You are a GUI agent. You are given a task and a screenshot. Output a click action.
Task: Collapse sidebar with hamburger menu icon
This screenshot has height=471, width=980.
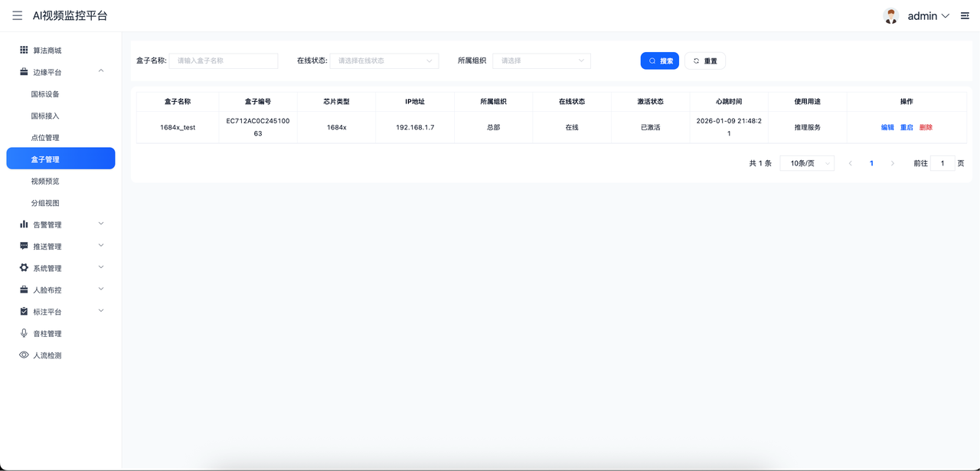point(17,16)
